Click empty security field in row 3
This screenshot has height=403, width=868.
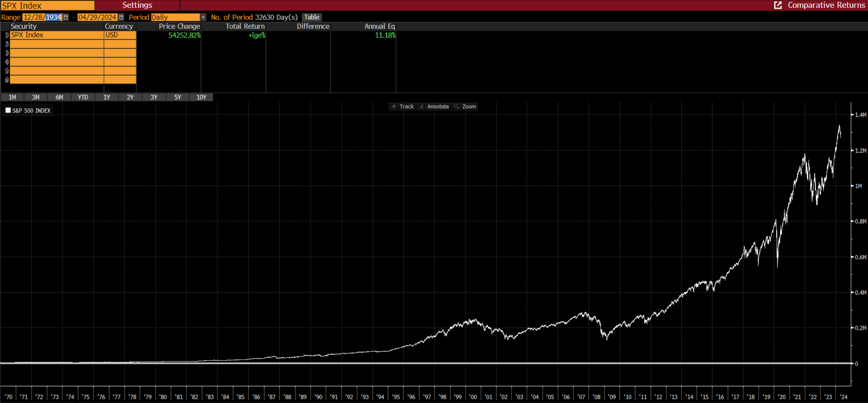pyautogui.click(x=57, y=53)
